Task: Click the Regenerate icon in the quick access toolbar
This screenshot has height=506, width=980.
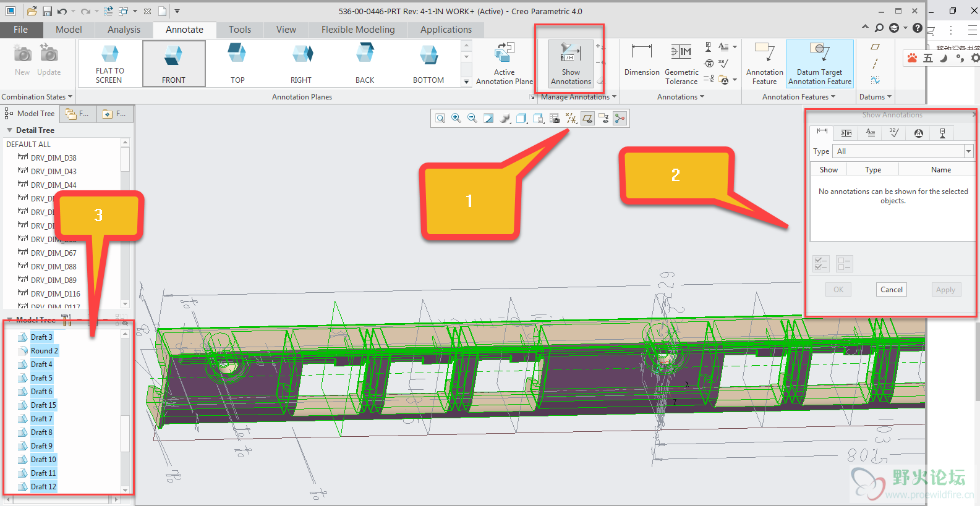Action: point(108,11)
